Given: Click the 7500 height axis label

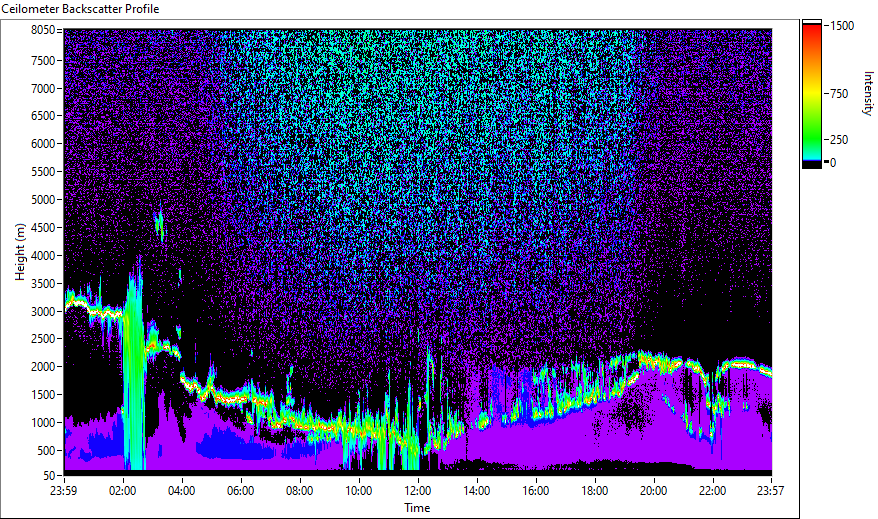Looking at the screenshot, I should coord(43,60).
